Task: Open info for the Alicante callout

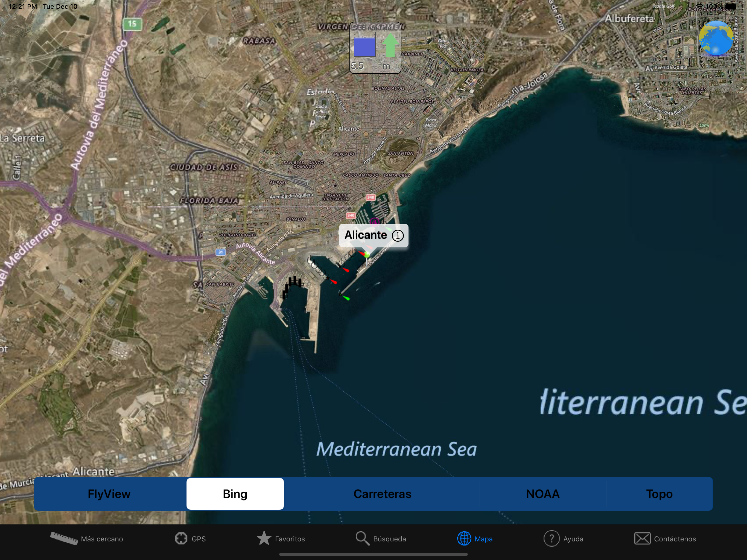Action: coord(398,235)
